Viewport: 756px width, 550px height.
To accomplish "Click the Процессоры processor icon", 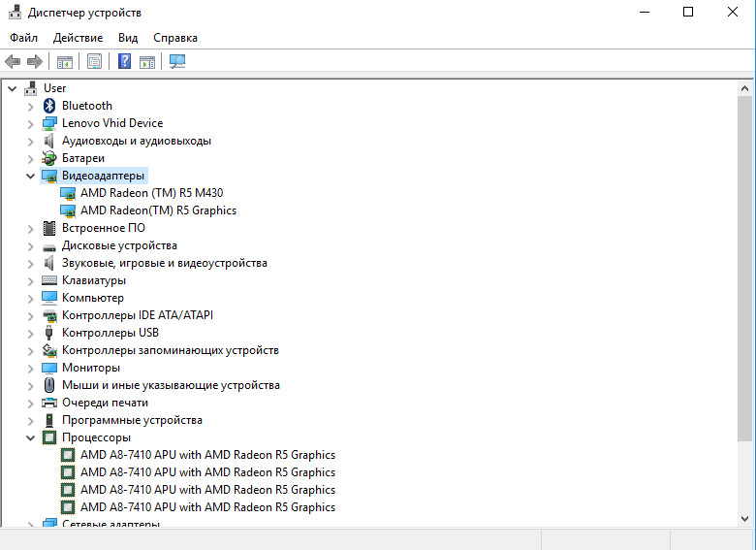I will point(49,437).
